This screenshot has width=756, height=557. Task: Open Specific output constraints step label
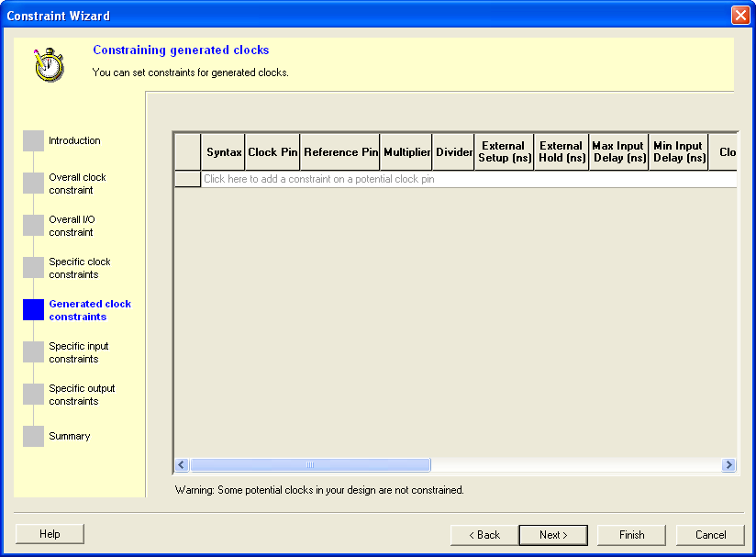coord(82,395)
